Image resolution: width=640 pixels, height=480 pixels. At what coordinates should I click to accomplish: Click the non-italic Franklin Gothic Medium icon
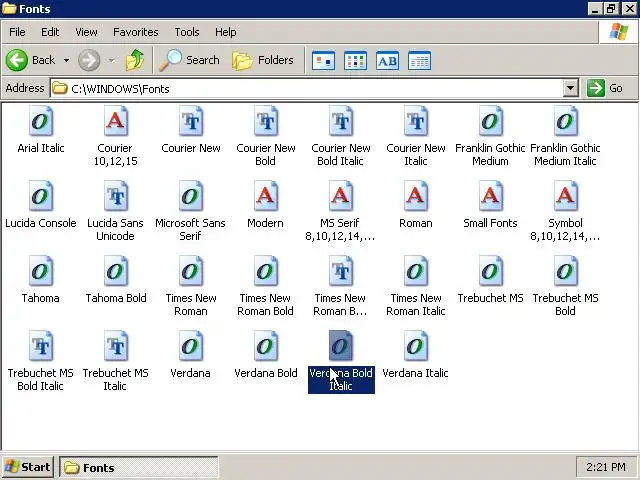point(490,121)
